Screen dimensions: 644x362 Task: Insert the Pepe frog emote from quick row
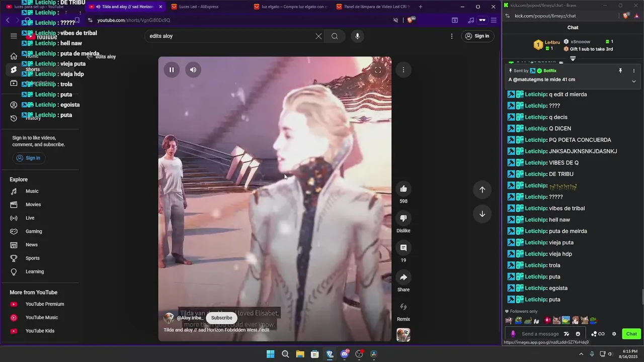[518, 320]
